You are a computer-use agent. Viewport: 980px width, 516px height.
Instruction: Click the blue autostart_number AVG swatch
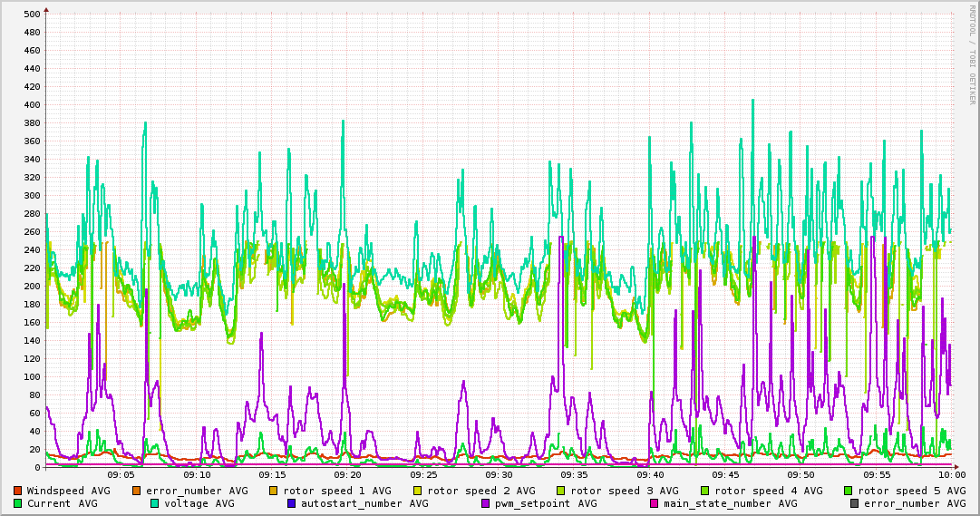click(291, 503)
